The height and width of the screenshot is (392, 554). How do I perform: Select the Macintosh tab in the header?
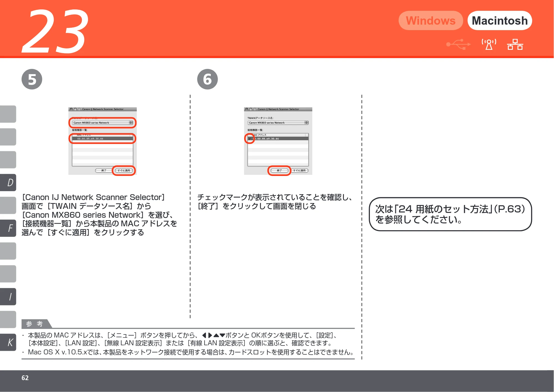pyautogui.click(x=500, y=21)
